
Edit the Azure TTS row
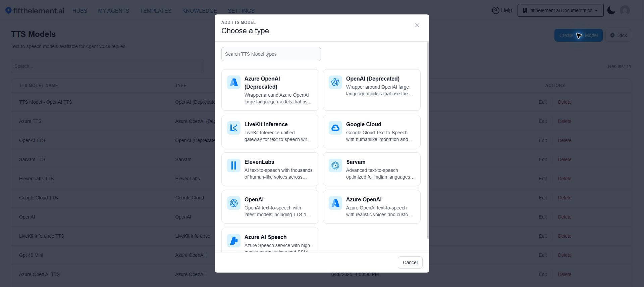tap(543, 121)
